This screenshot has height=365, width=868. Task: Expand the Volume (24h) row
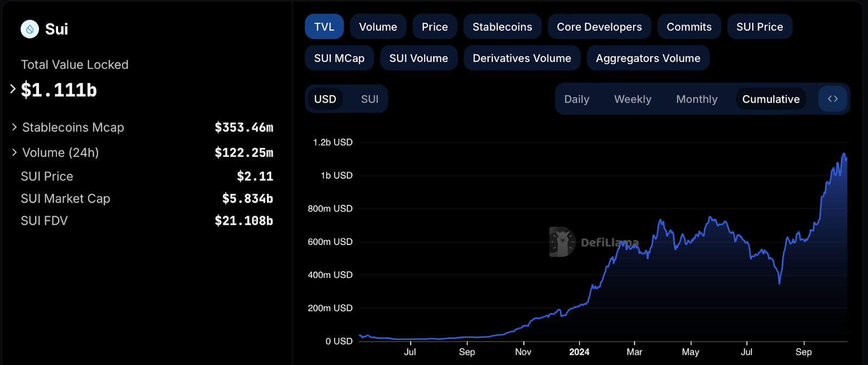pyautogui.click(x=15, y=152)
